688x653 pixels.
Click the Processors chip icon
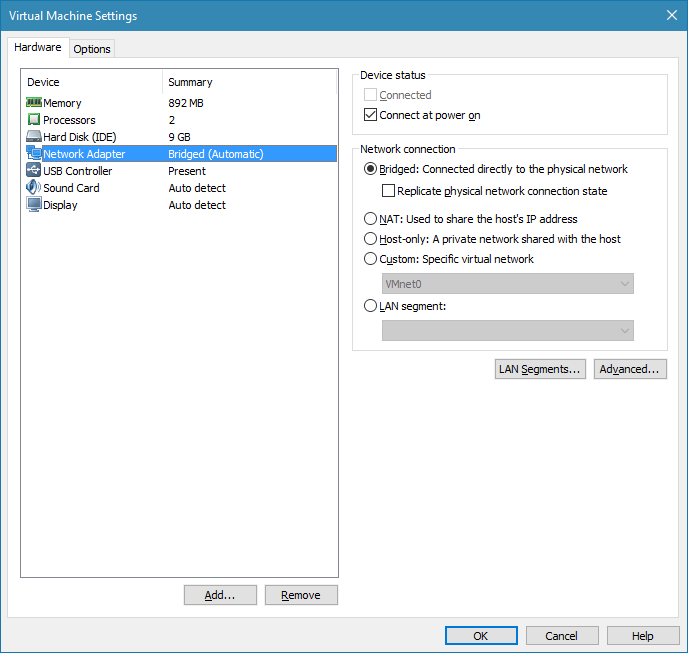[33, 120]
